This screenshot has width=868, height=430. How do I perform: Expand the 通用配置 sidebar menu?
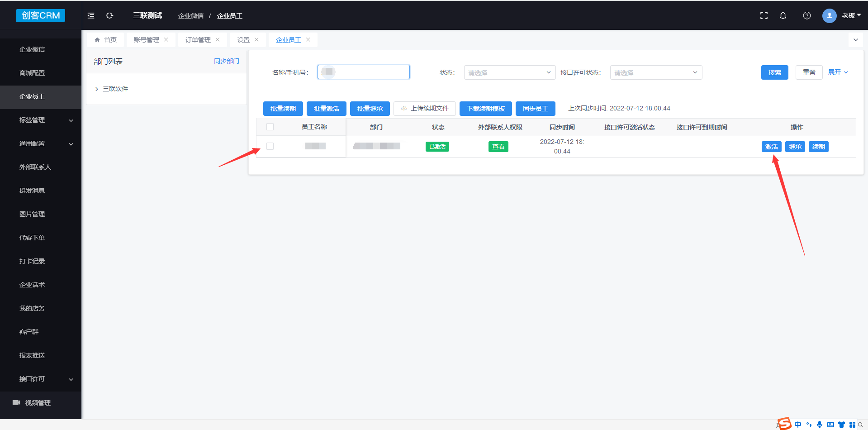click(x=41, y=143)
